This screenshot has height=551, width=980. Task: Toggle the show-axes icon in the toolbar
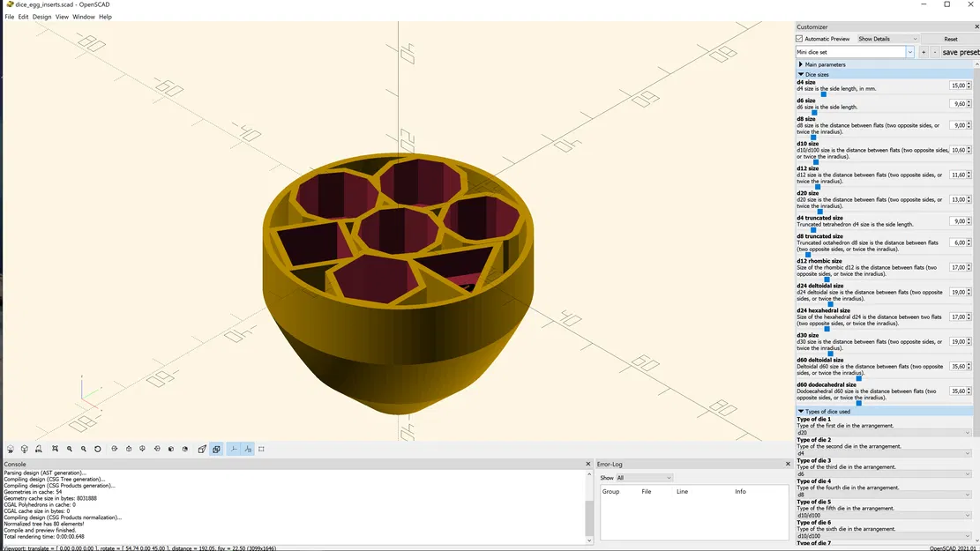point(233,449)
